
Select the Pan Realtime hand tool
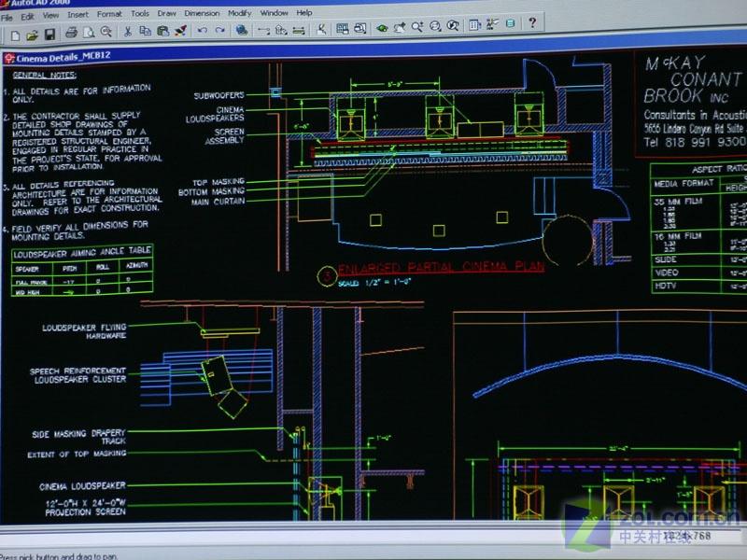(400, 28)
